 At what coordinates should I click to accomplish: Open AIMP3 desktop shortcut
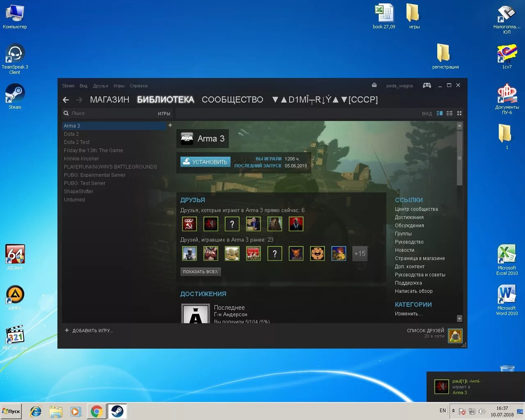(15, 297)
